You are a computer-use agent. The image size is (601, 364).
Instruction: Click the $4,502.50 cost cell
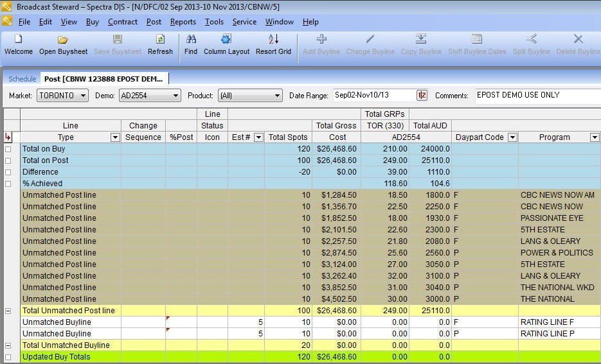coord(337,299)
